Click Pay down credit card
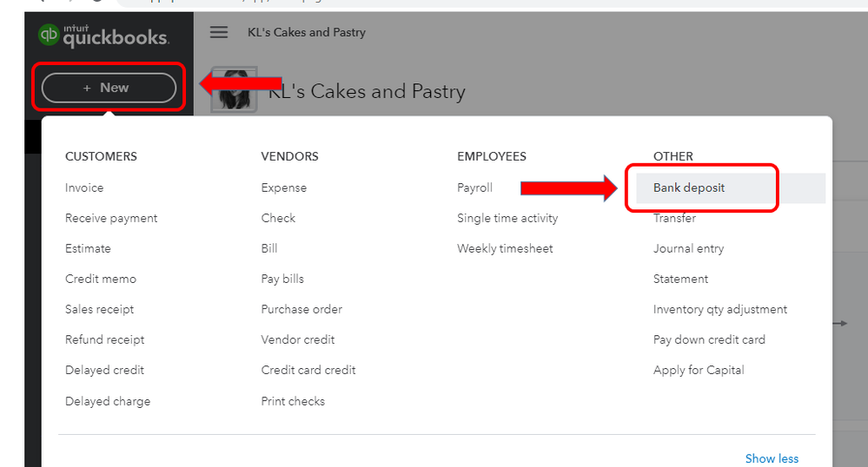The height and width of the screenshot is (467, 868). click(x=709, y=339)
